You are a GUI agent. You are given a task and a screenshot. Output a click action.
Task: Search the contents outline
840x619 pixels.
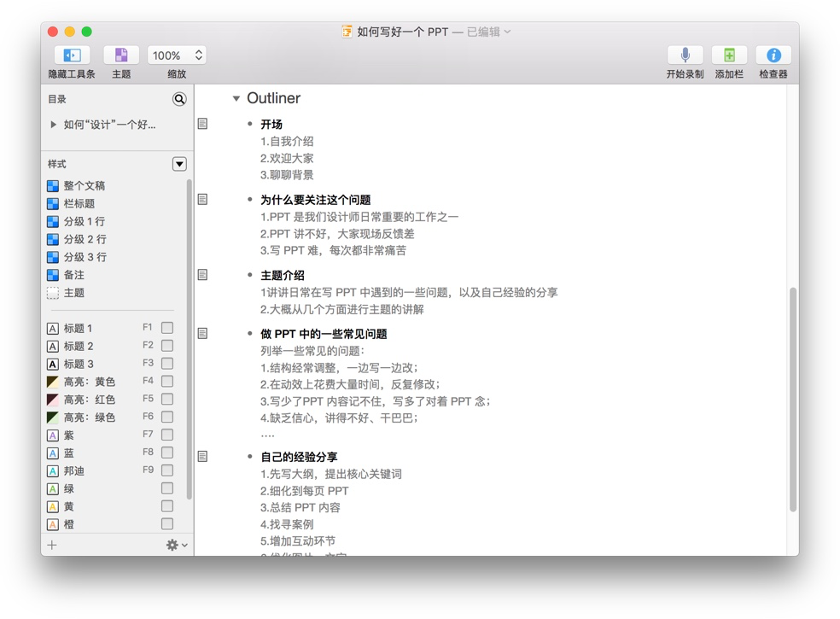(x=179, y=99)
